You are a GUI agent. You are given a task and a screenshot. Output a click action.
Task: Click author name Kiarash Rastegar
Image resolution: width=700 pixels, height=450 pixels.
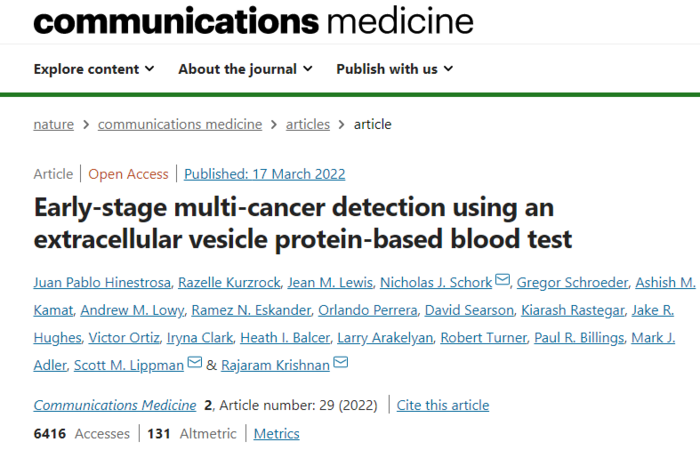(x=573, y=310)
